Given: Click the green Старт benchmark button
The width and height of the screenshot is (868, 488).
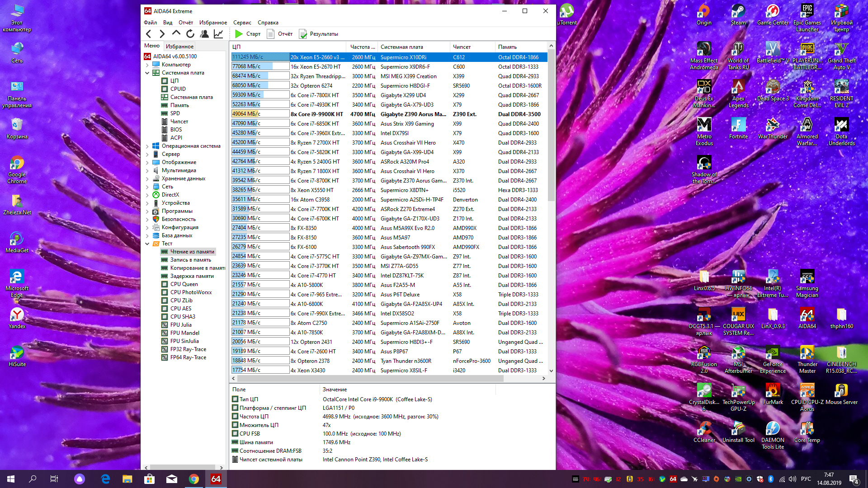Looking at the screenshot, I should 247,34.
